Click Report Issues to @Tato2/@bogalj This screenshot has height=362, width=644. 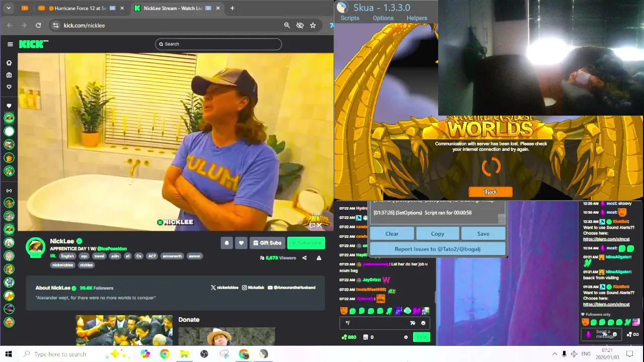coord(437,249)
